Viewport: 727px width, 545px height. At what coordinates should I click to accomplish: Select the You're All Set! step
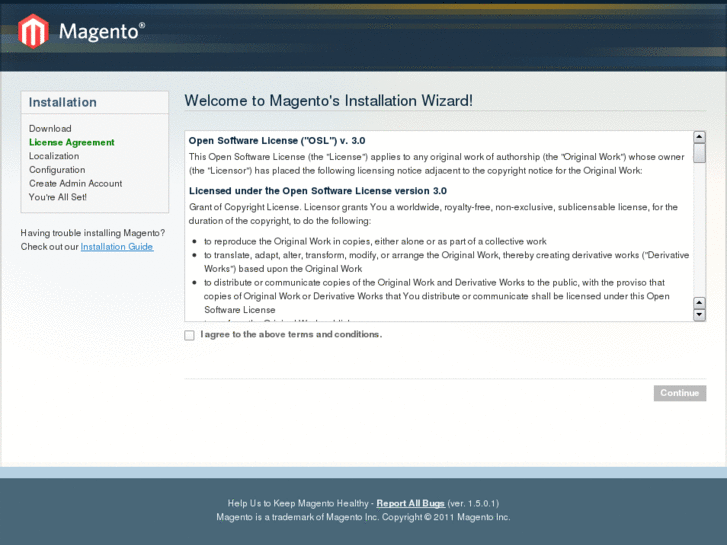click(x=57, y=197)
